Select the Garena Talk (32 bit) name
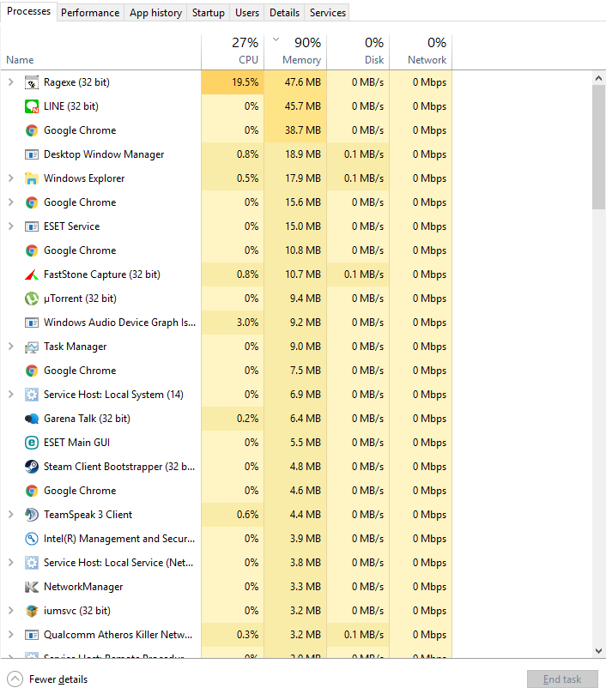Image resolution: width=606 pixels, height=700 pixels. pyautogui.click(x=87, y=419)
